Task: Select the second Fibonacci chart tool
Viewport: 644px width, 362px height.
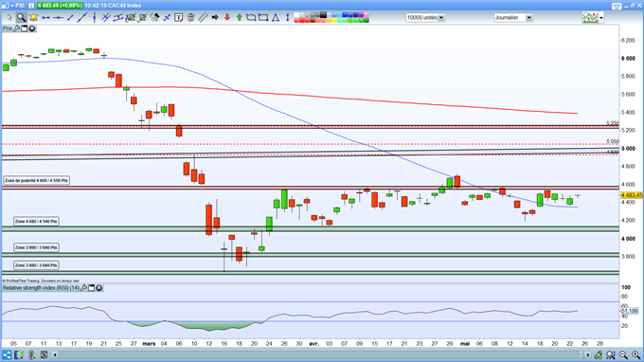Action: coord(142,18)
